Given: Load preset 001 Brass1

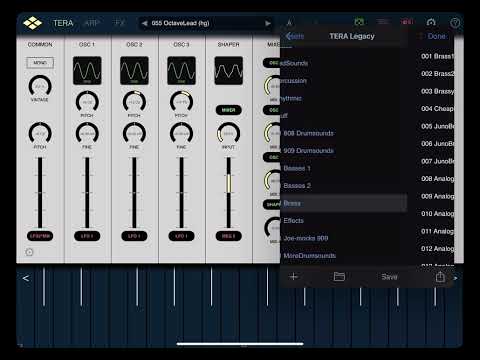Looking at the screenshot, I should point(437,56).
